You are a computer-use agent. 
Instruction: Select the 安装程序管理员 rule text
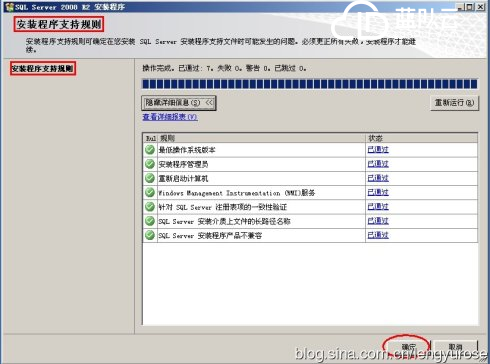click(183, 164)
